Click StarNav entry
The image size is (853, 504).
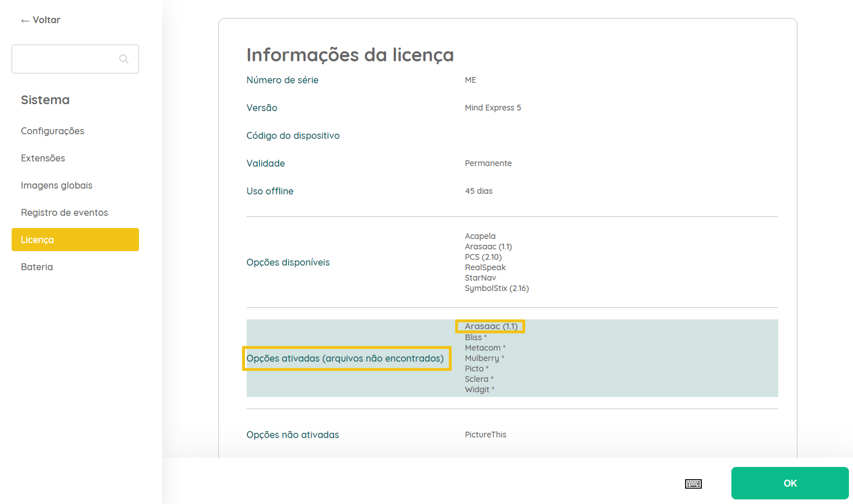(481, 278)
